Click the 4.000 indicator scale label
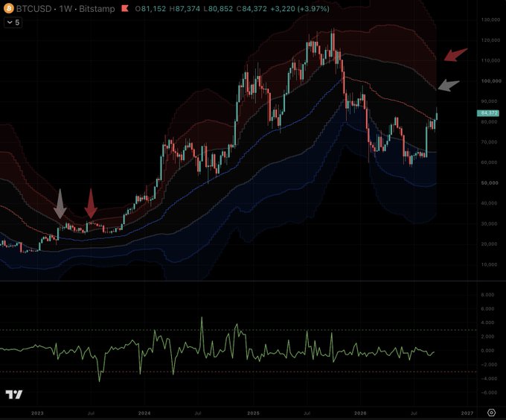 point(487,322)
